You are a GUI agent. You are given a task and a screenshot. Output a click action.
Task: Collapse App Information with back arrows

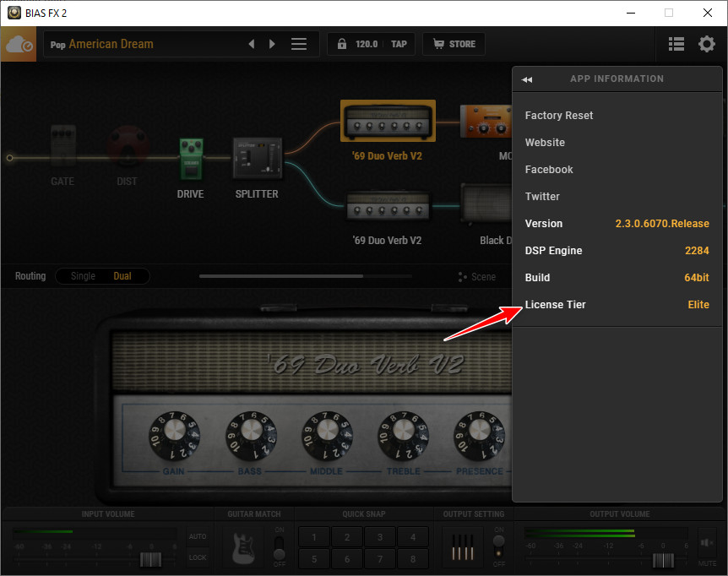[527, 79]
